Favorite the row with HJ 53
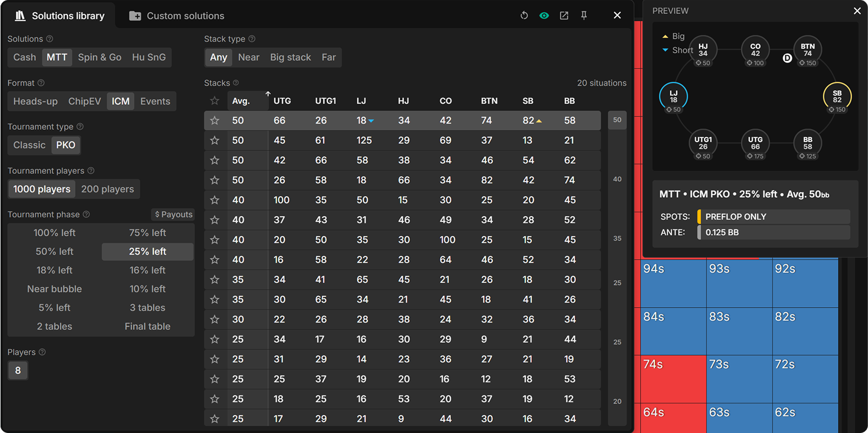 click(215, 399)
